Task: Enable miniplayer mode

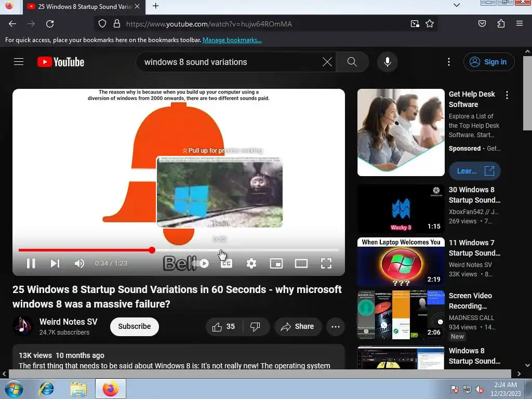Action: tap(276, 263)
